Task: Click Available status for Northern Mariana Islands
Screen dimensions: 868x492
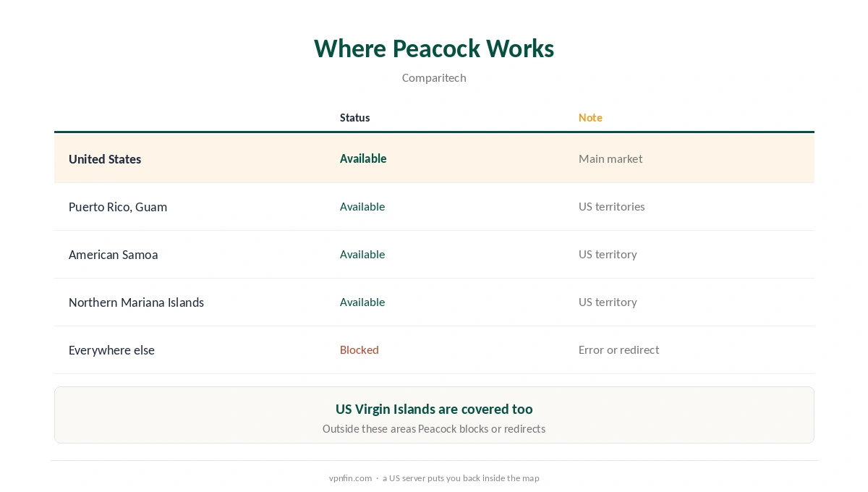Action: click(362, 302)
